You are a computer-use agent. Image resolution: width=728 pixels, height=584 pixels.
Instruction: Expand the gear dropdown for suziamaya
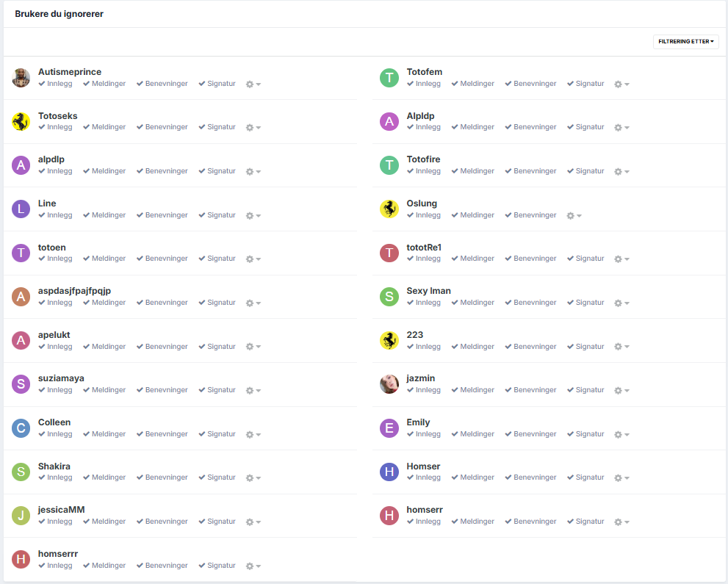253,391
